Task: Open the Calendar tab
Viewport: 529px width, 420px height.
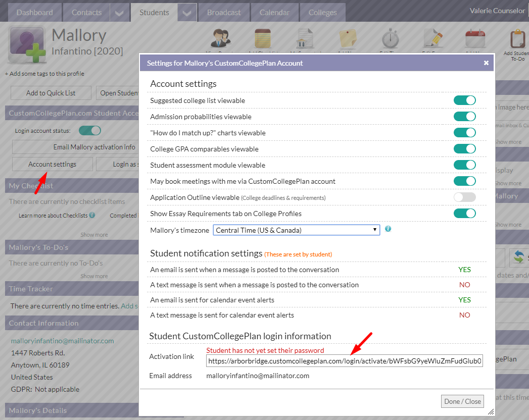Action: (x=274, y=13)
